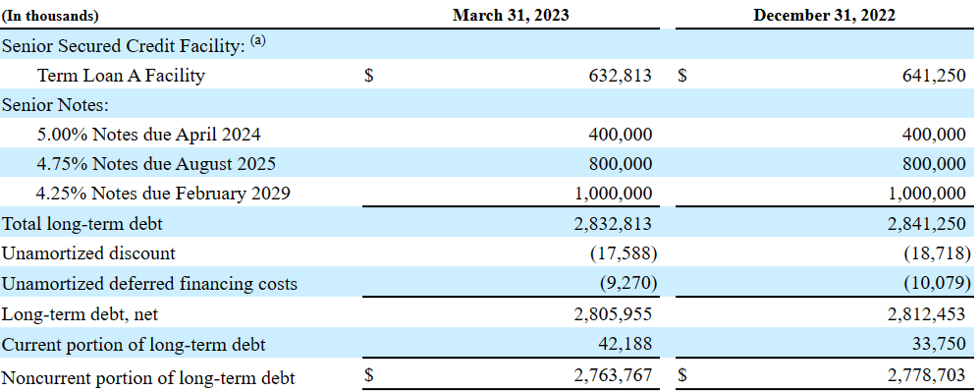Click the footnote (a) superscript marker
980x391 pixels.
pyautogui.click(x=257, y=40)
